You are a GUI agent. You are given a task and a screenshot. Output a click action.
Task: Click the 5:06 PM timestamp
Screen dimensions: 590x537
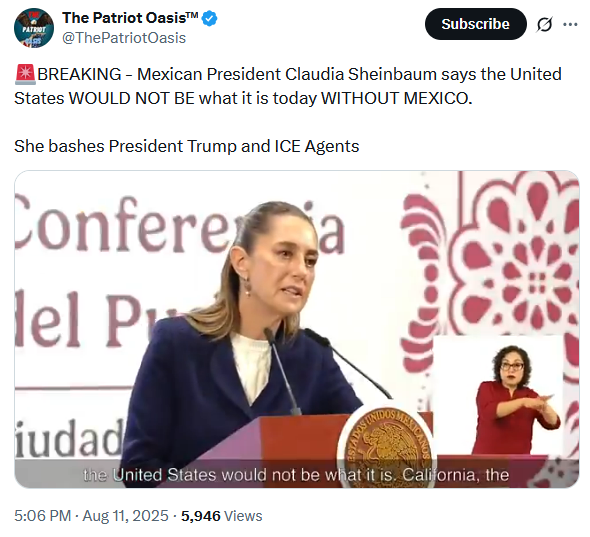(42, 516)
